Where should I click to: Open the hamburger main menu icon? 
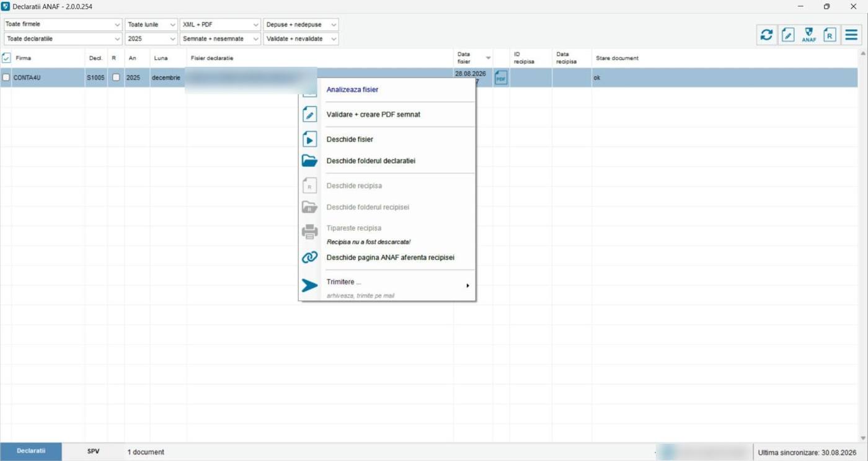pyautogui.click(x=851, y=35)
